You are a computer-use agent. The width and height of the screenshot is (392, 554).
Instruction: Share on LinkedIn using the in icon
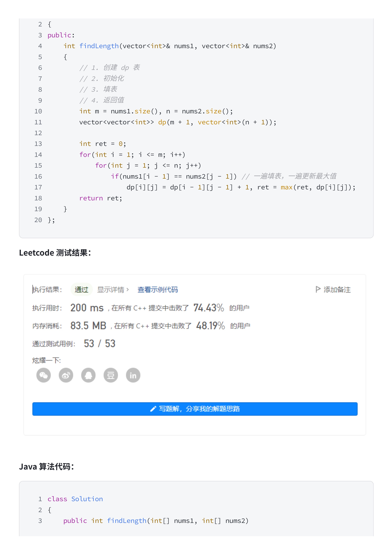click(133, 375)
